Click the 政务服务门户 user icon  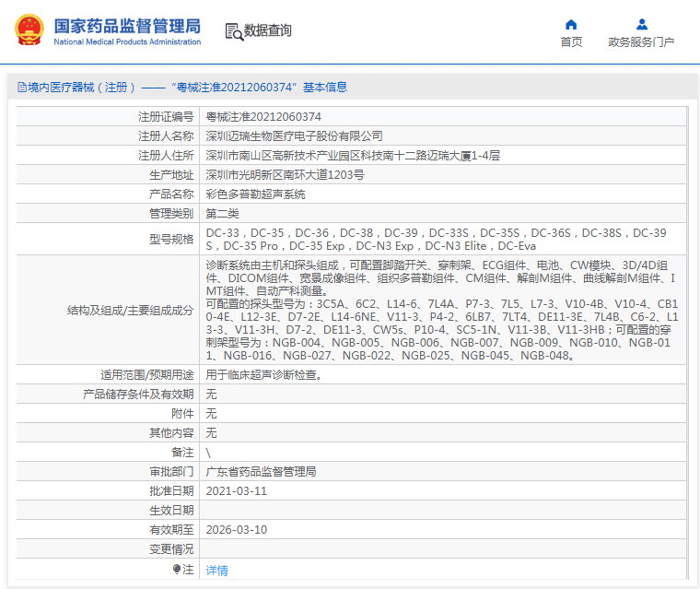(642, 24)
